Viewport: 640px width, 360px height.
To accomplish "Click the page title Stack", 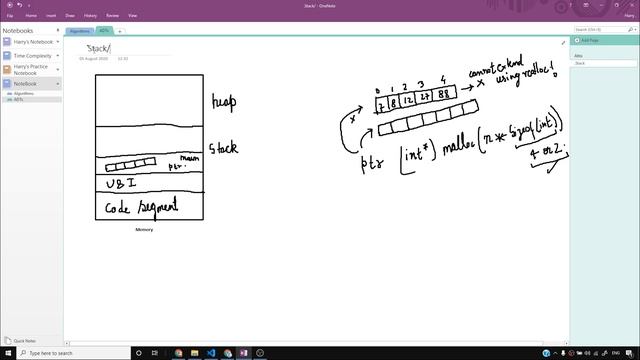I will 98,49.
